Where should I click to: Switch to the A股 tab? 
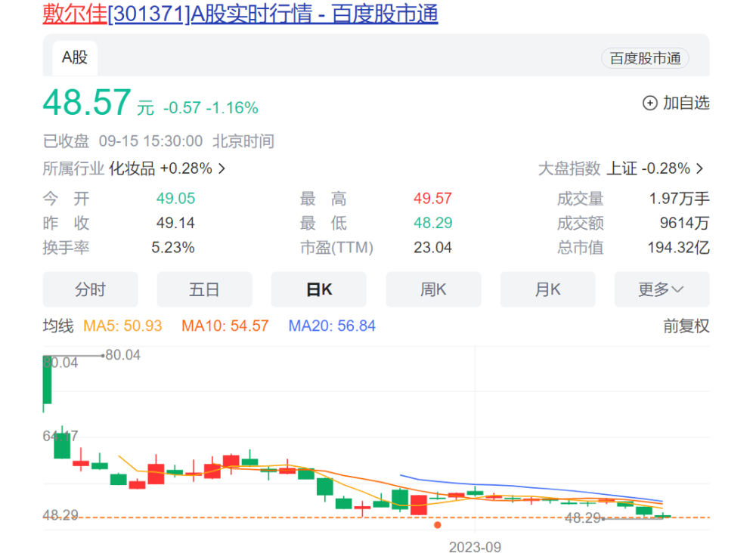[x=73, y=57]
